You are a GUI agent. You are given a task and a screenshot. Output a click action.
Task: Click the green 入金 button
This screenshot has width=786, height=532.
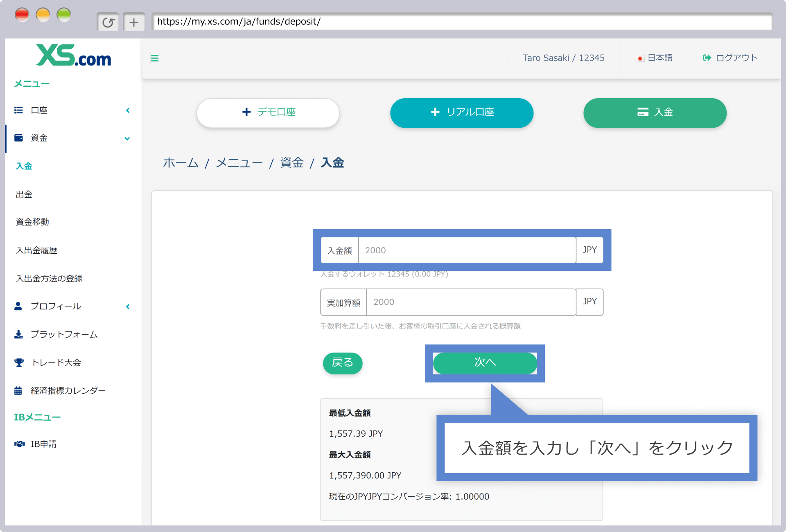pyautogui.click(x=655, y=113)
